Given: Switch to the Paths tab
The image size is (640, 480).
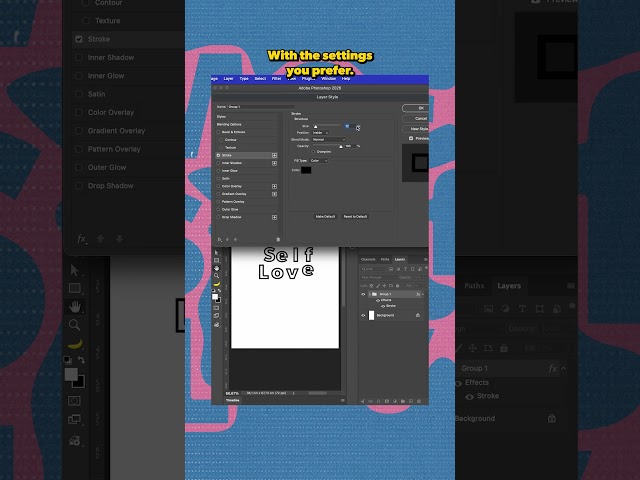Looking at the screenshot, I should point(385,260).
